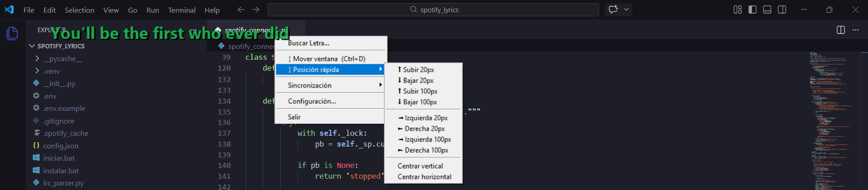Toggle the secondary side bar
The image size is (868, 190).
782,9
